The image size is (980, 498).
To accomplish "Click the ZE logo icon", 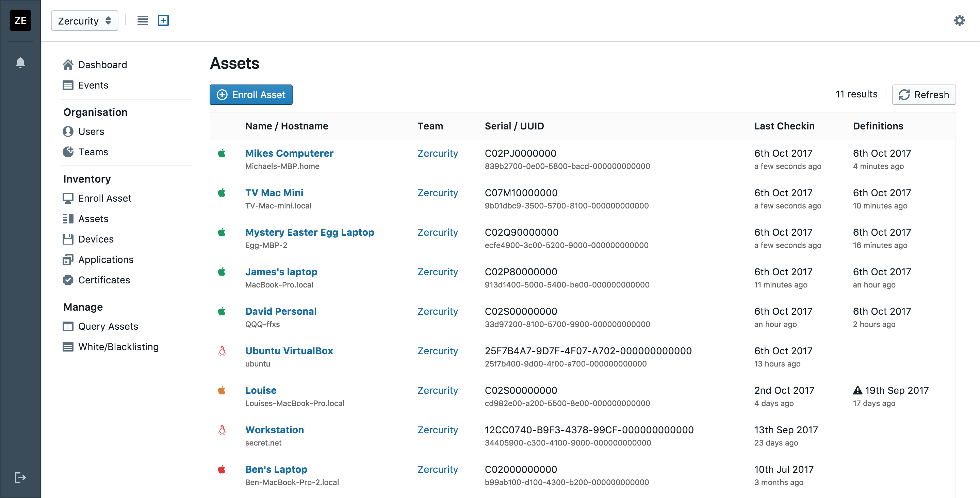I will coord(20,20).
